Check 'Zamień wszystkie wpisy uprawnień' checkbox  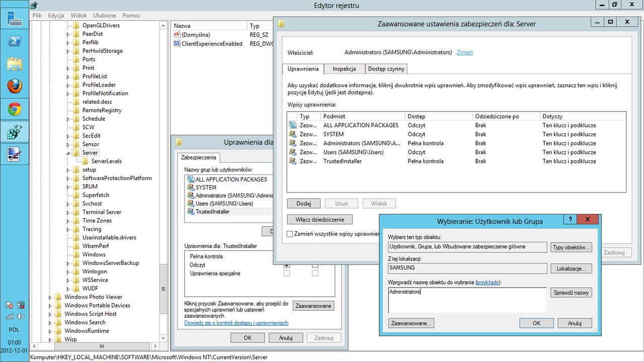click(x=290, y=234)
